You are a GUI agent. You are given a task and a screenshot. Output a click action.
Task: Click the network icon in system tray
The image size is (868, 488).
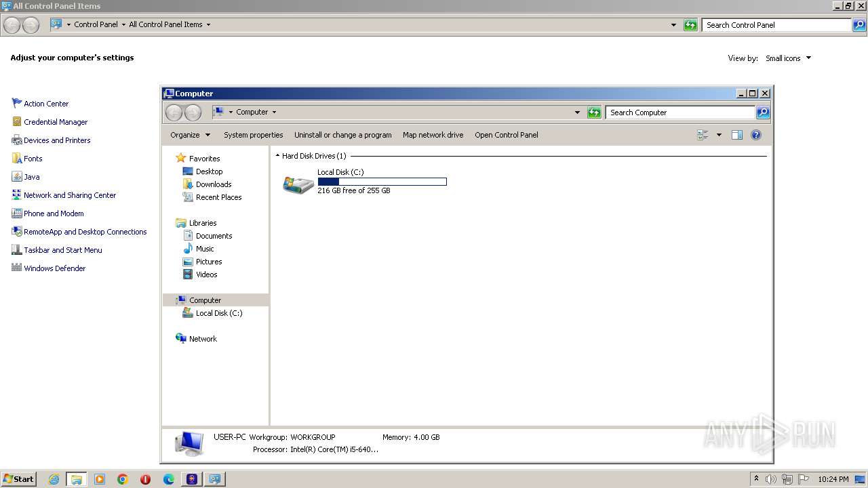pos(787,479)
